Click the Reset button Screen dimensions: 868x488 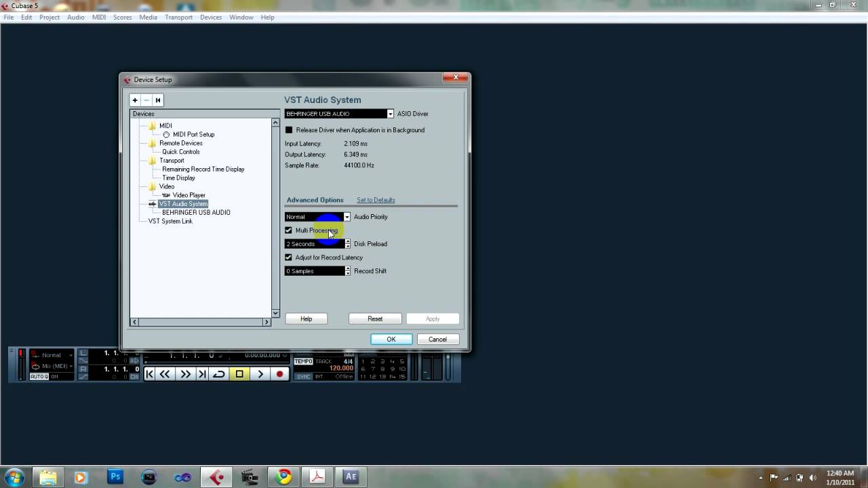pyautogui.click(x=375, y=319)
